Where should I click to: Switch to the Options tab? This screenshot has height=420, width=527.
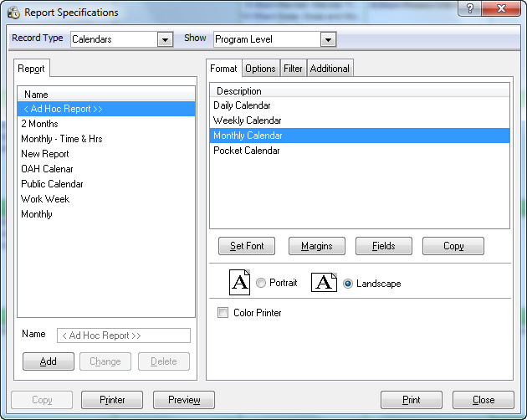260,69
